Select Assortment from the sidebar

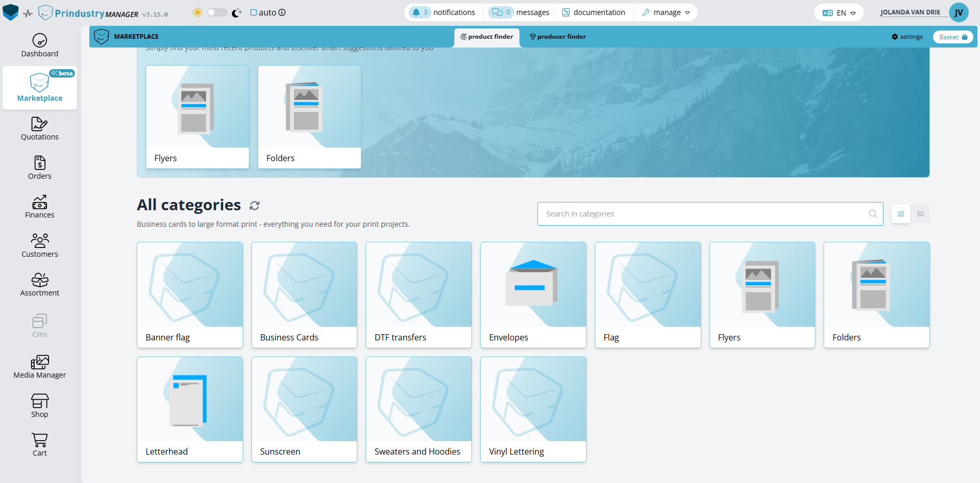click(x=39, y=284)
